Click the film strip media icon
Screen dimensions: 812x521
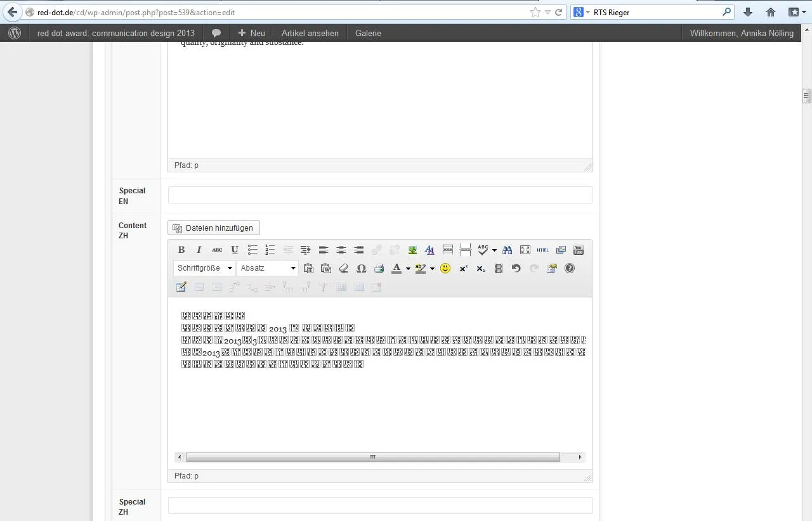[499, 268]
